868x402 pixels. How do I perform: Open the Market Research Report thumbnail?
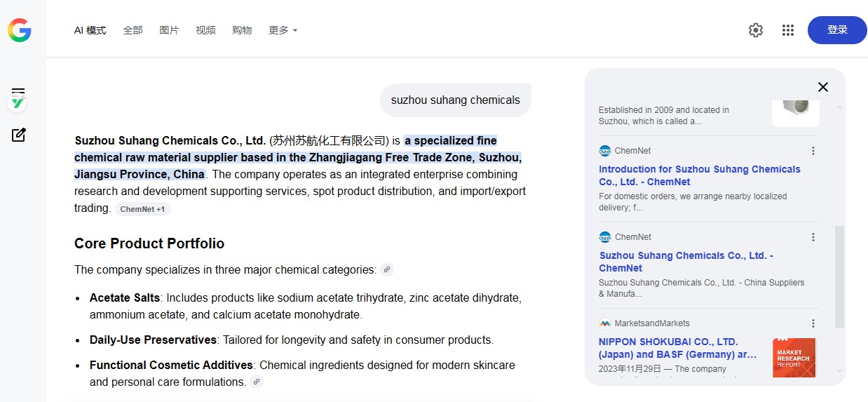tap(794, 358)
